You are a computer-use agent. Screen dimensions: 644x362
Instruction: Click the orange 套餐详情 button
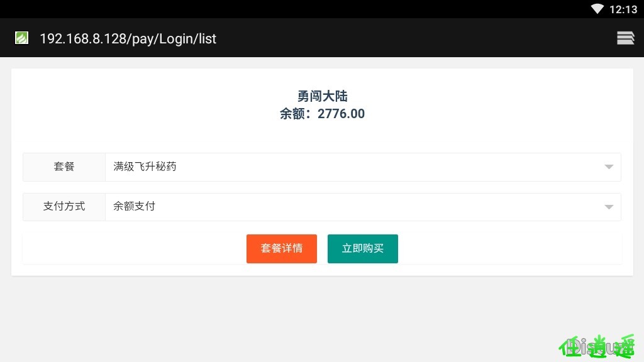(282, 249)
